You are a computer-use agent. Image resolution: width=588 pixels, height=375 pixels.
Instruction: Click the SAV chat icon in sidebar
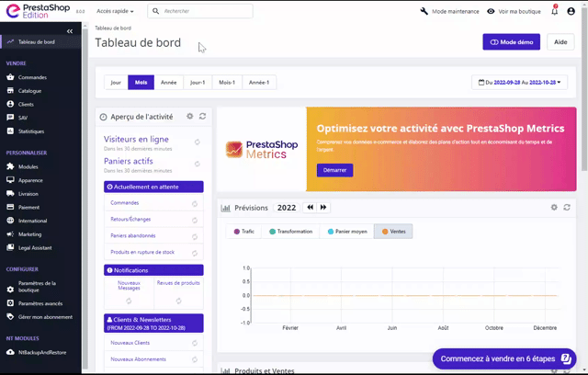pos(10,118)
